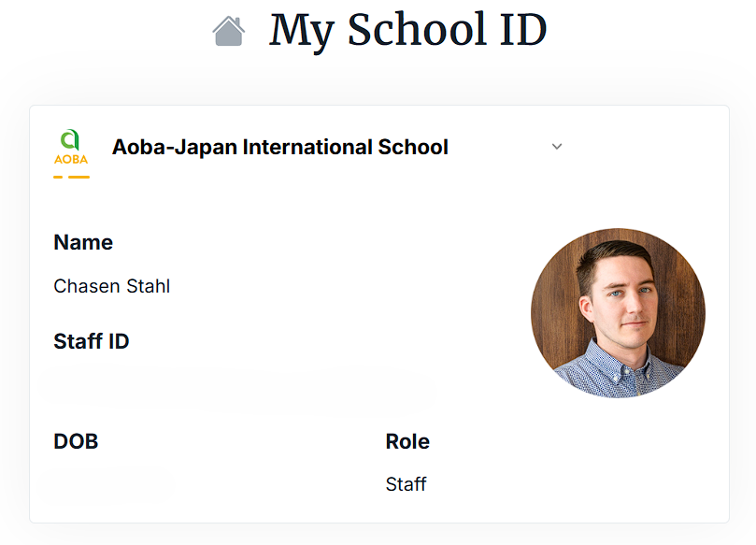Click the word 'School' in the page heading
Image resolution: width=756 pixels, height=545 pixels.
point(417,30)
